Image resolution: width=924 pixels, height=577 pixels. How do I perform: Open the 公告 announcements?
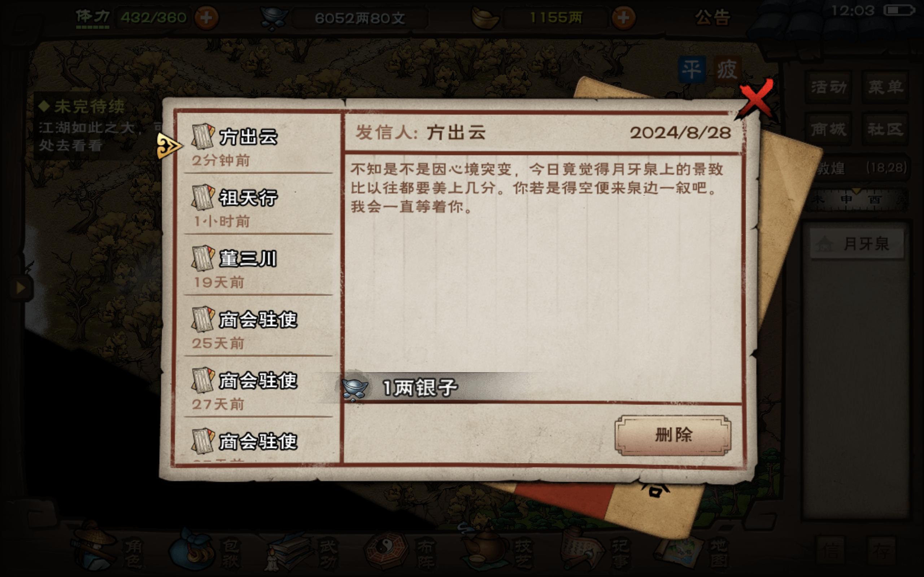coord(712,18)
